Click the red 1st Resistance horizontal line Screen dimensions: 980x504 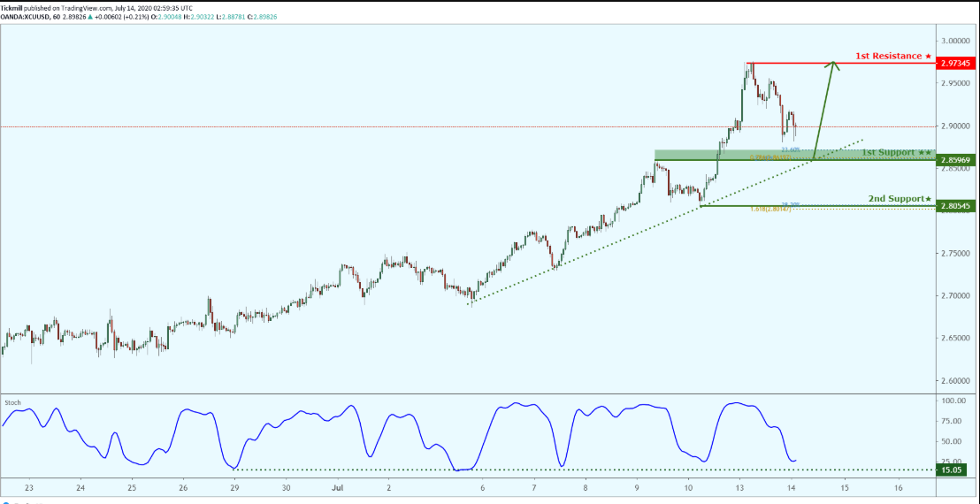tap(840, 63)
